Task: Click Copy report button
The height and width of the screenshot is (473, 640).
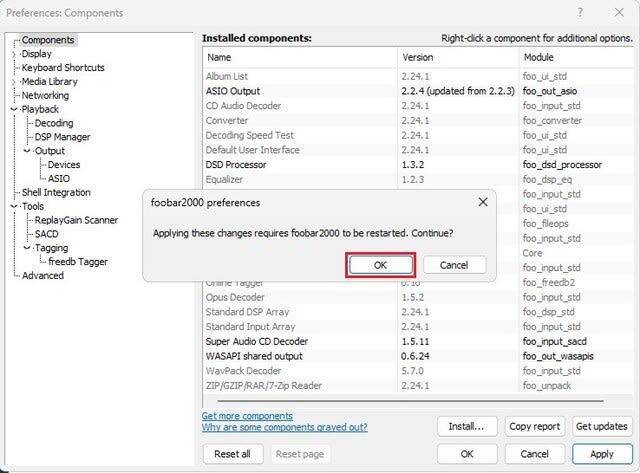Action: point(535,426)
